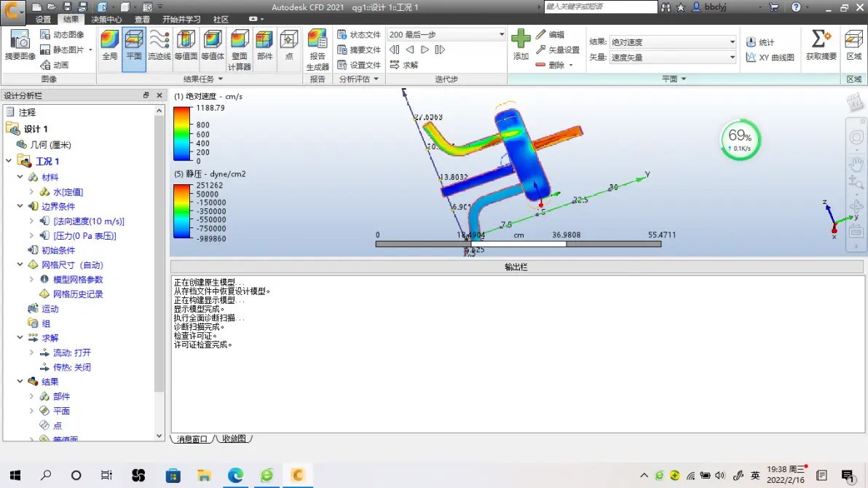Open the XY 曲线图 plot tool
The width and height of the screenshot is (868, 488).
click(770, 58)
